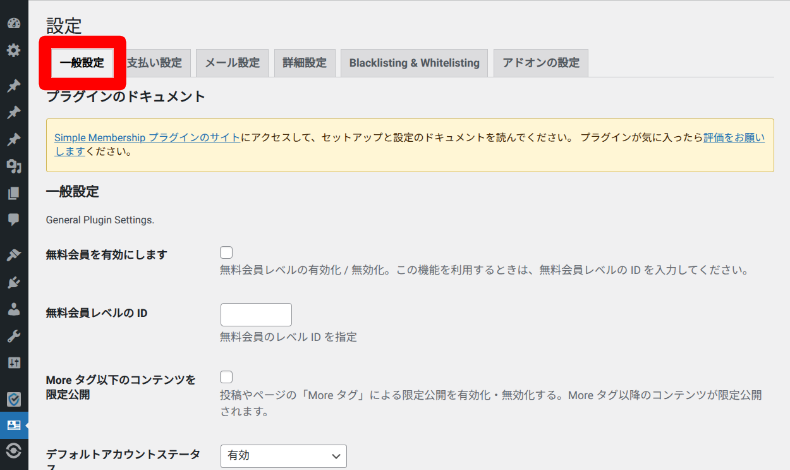Click the 投稿やページの「More タグ」 description text

(491, 403)
